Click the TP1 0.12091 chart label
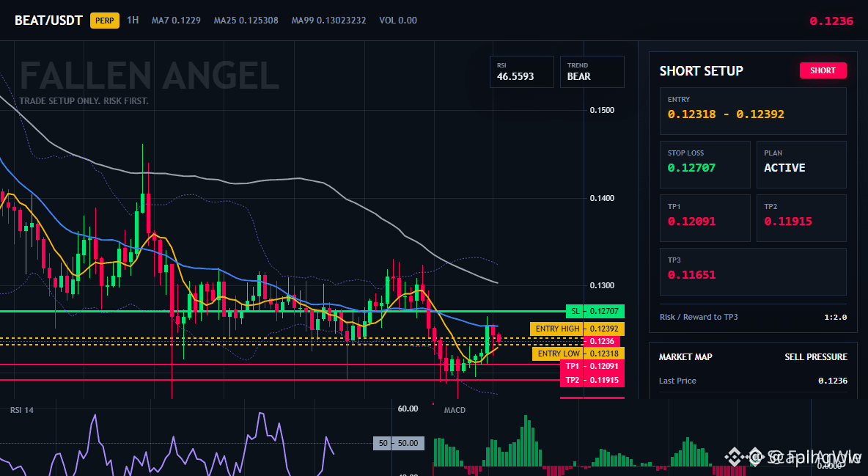868x476 pixels. tap(592, 366)
